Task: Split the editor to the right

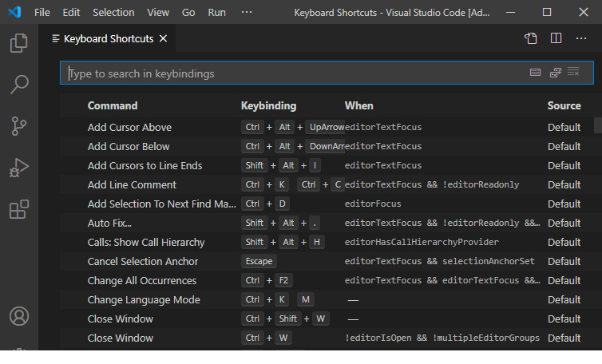Action: 556,38
